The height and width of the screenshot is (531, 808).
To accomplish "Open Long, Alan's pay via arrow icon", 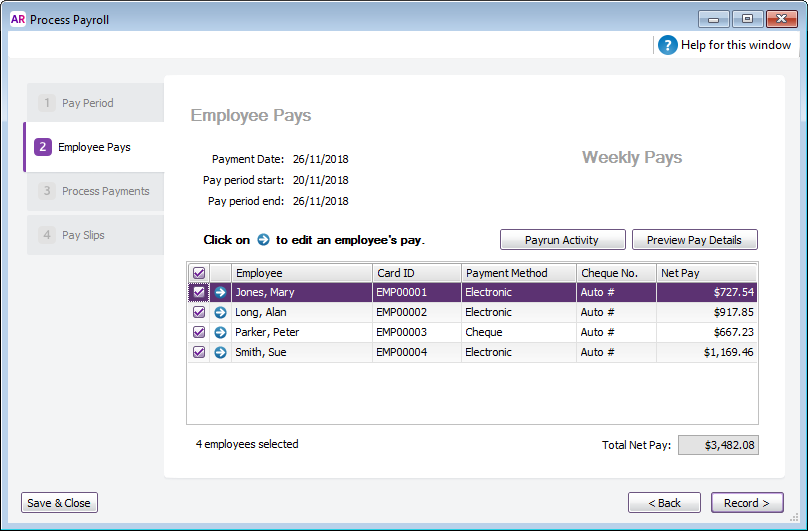I will (x=220, y=312).
